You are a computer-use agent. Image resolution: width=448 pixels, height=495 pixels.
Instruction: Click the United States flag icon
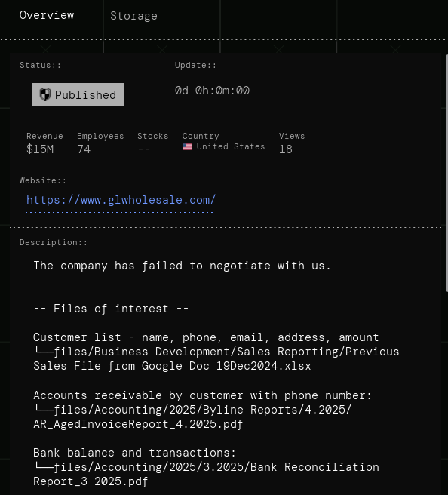pos(187,147)
